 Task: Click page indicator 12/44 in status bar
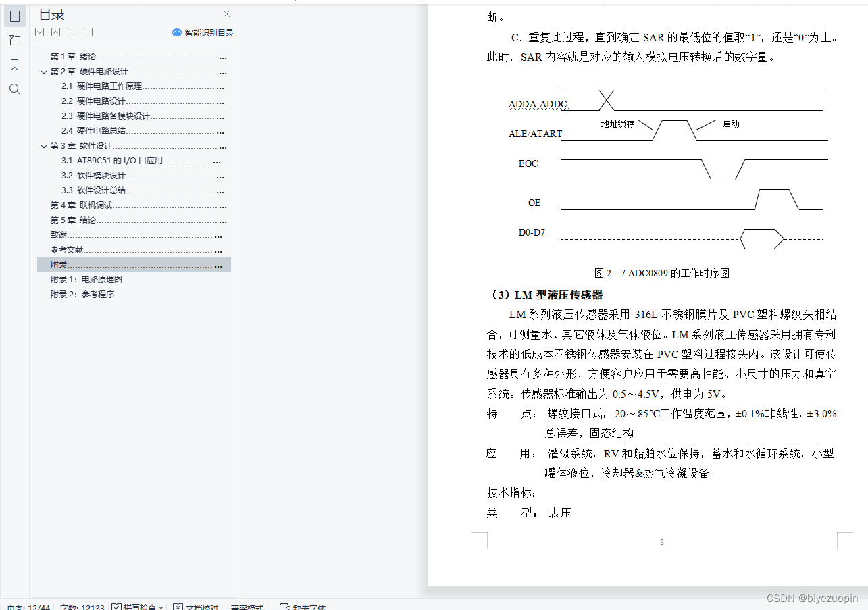tap(28, 607)
